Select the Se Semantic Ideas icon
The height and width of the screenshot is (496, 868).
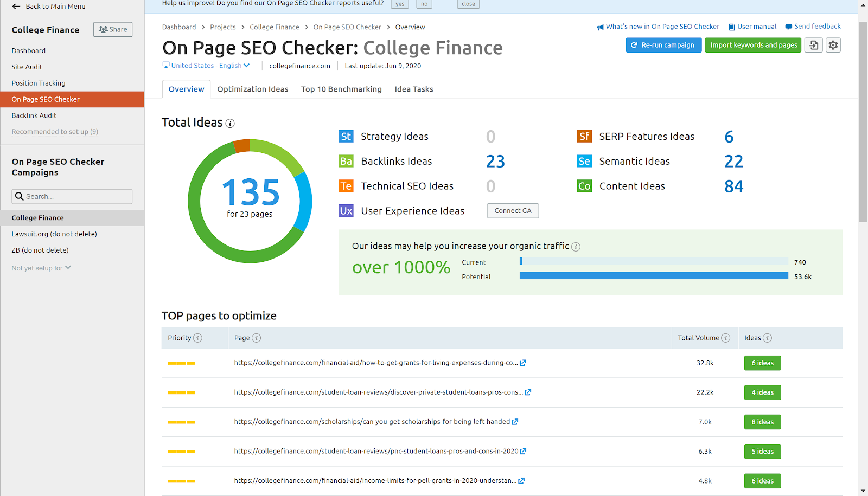click(584, 161)
